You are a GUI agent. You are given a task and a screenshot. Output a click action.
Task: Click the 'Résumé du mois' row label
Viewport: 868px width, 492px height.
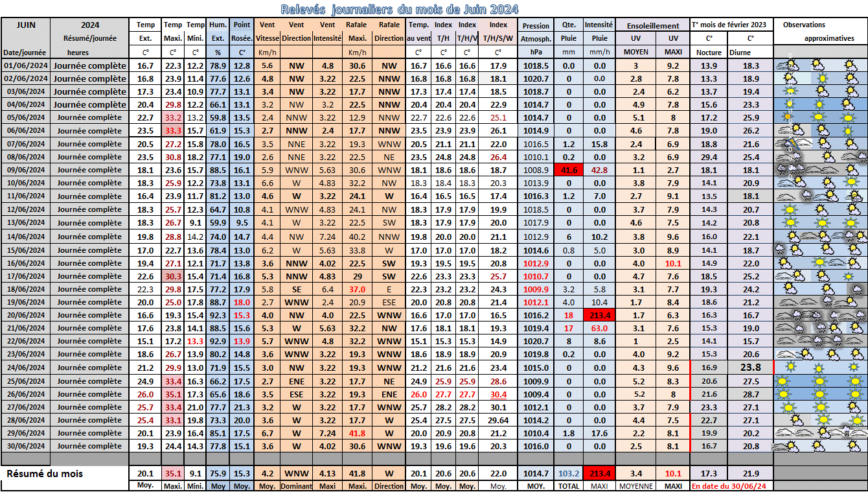(45, 474)
